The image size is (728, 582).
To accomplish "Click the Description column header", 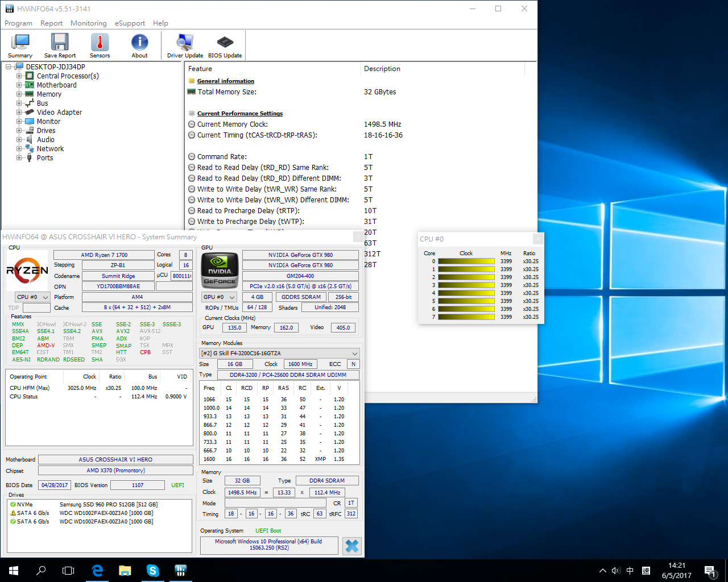I will coord(442,69).
